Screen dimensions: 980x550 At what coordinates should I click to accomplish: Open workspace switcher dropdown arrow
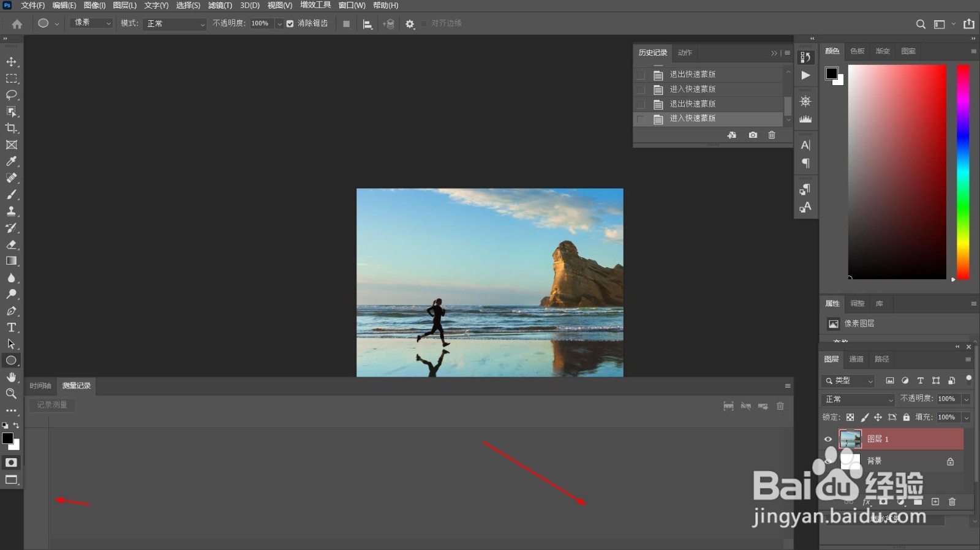(x=954, y=24)
